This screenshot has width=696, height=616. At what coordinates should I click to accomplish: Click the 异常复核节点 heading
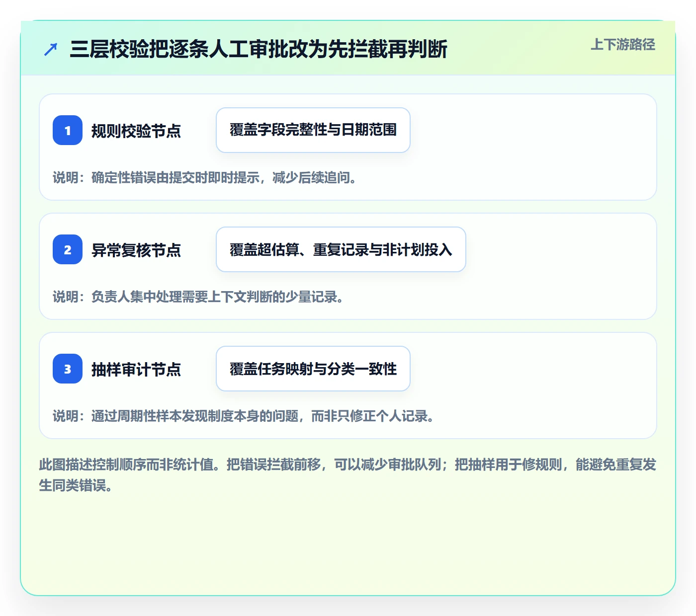pos(136,250)
